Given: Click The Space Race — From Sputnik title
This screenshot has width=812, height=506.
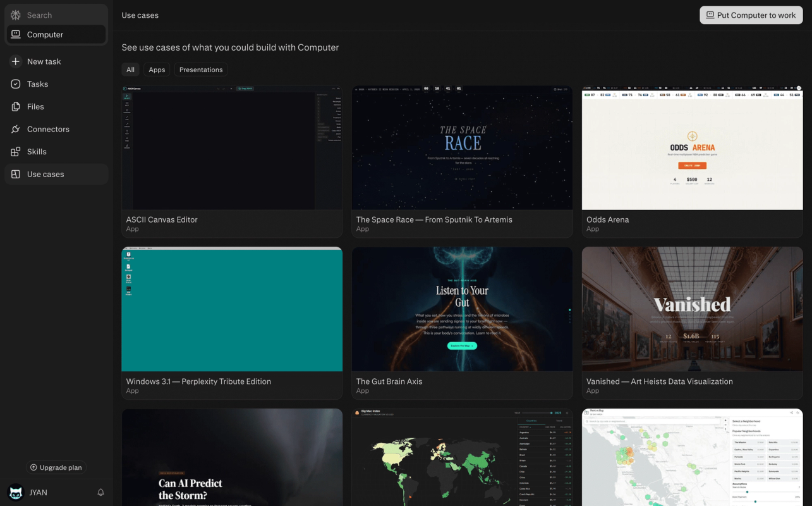Looking at the screenshot, I should point(434,219).
